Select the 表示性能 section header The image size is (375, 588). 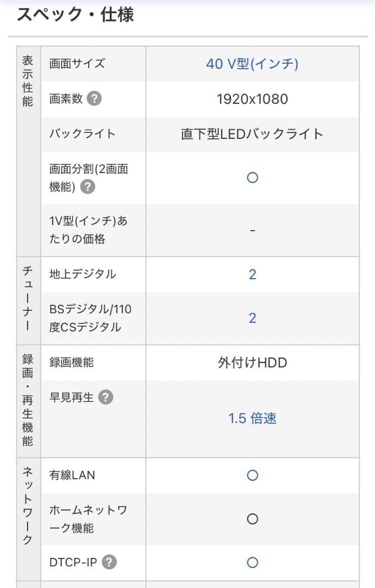[x=28, y=78]
